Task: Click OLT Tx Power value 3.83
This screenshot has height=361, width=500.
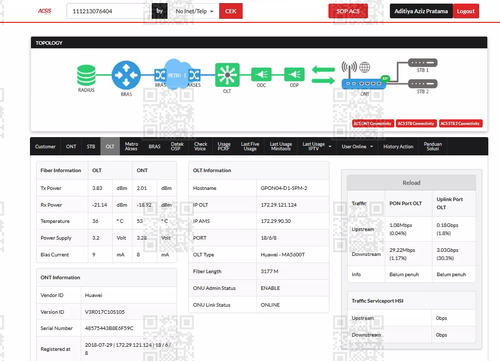Action: pos(97,188)
